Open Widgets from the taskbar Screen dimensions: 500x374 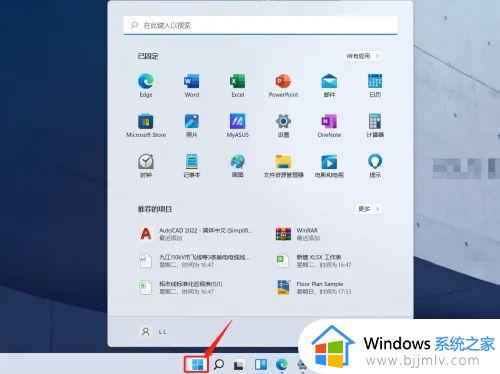pyautogui.click(x=261, y=365)
